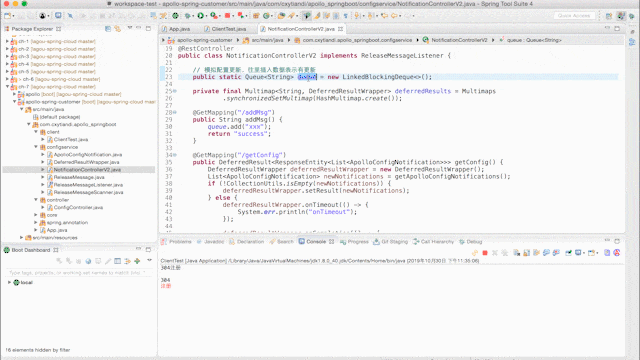This screenshot has height=360, width=640.
Task: Click the Debug bug icon in main toolbar
Action: [x=187, y=16]
